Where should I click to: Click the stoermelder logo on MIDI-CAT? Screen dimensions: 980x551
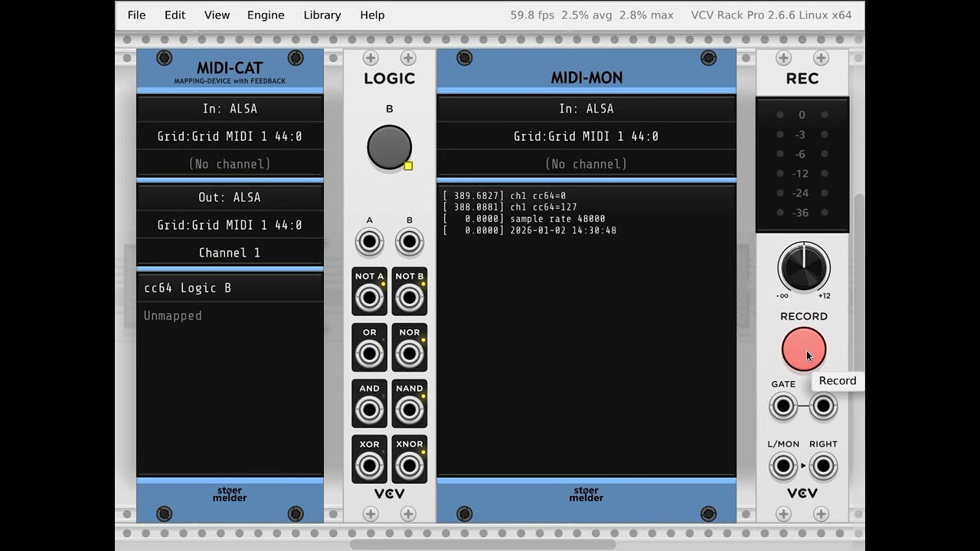click(230, 494)
